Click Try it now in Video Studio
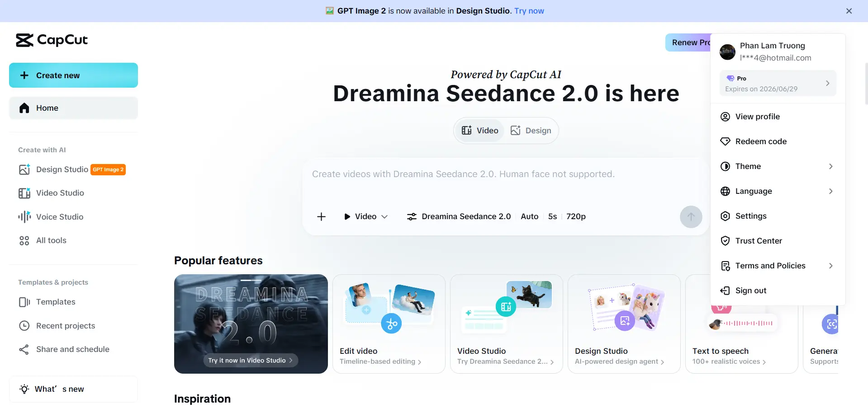868x408 pixels. (251, 360)
